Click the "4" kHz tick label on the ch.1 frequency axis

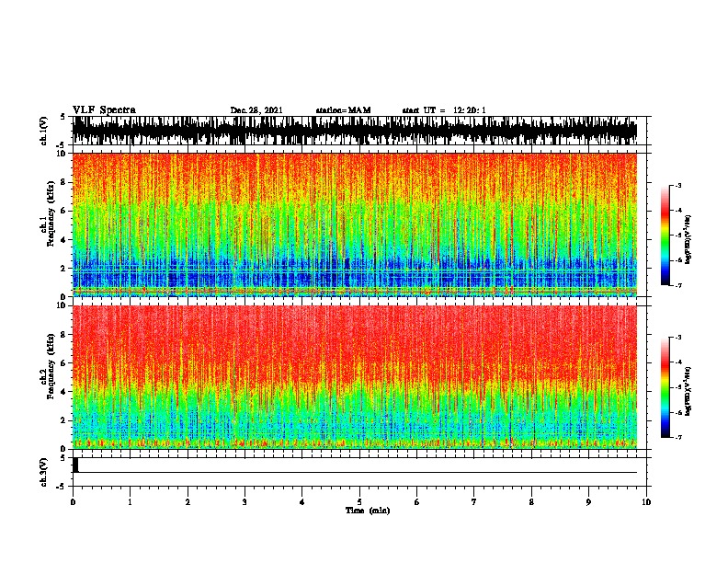click(64, 240)
